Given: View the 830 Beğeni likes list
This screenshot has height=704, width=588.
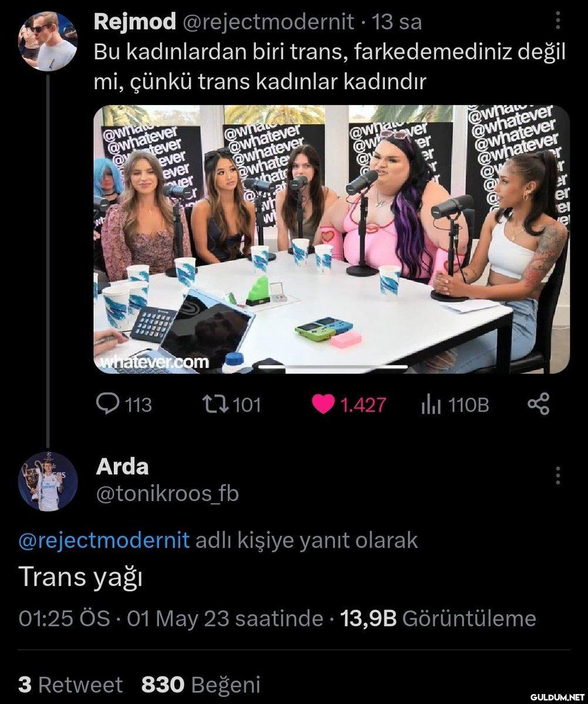Looking at the screenshot, I should coord(201,685).
